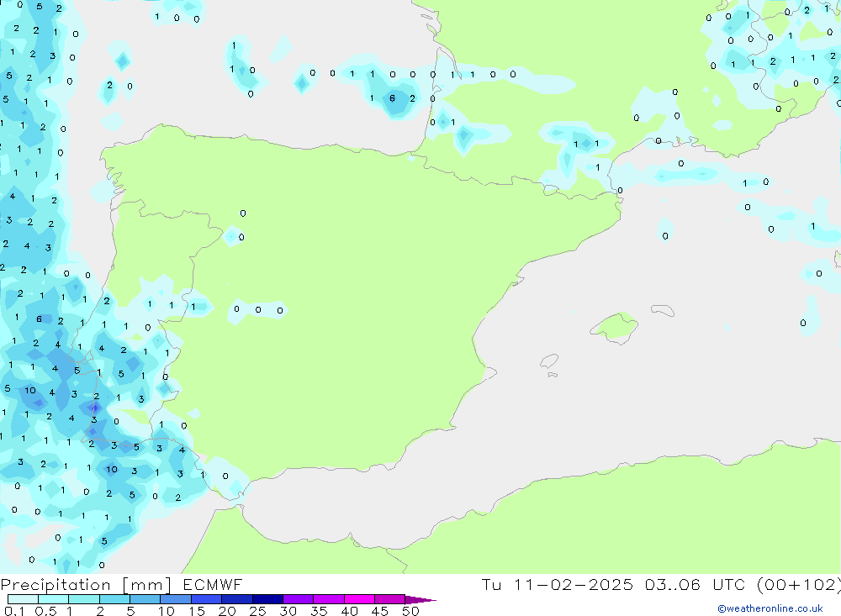
Task: Click the 40–45 mm magenta legend swatch
Action: coord(359,599)
